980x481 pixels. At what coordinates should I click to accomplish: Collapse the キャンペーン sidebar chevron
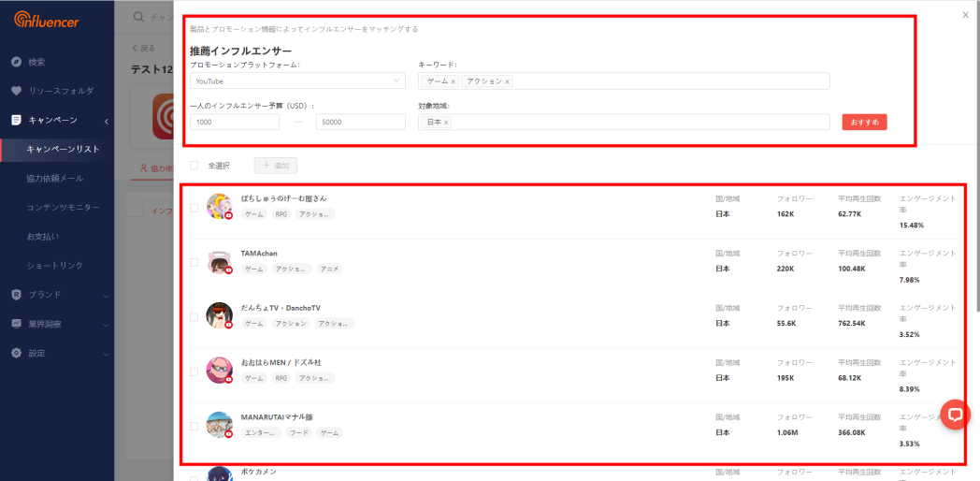pyautogui.click(x=107, y=120)
